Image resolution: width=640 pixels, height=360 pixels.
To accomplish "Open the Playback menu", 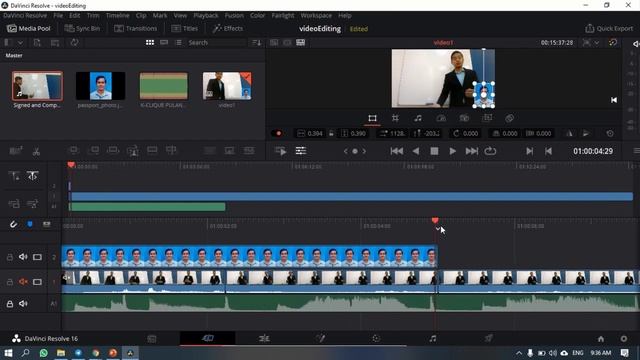I will [x=206, y=16].
